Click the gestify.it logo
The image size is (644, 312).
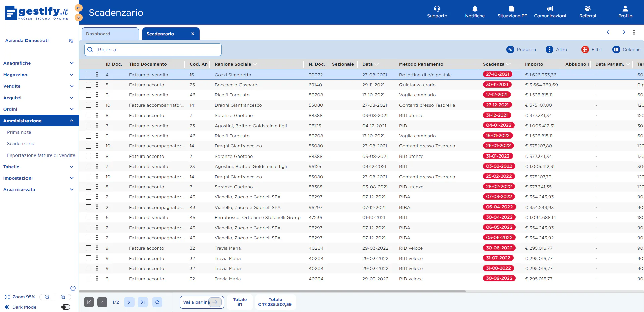[37, 13]
